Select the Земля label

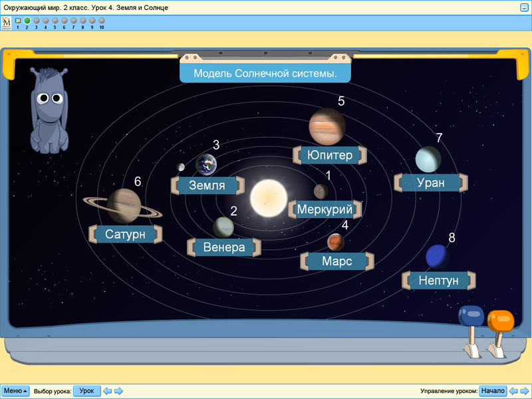coord(207,186)
